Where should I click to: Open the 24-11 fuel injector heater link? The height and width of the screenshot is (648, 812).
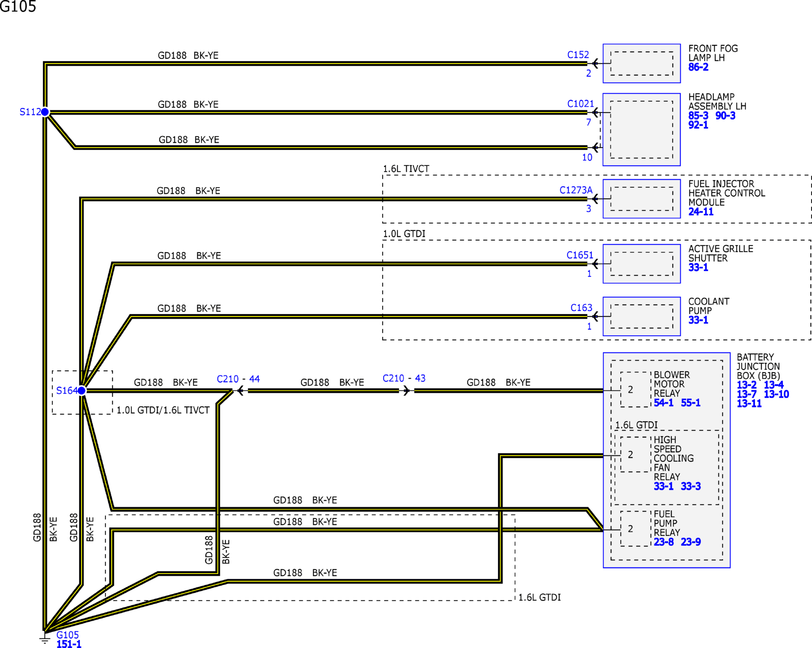click(x=701, y=212)
